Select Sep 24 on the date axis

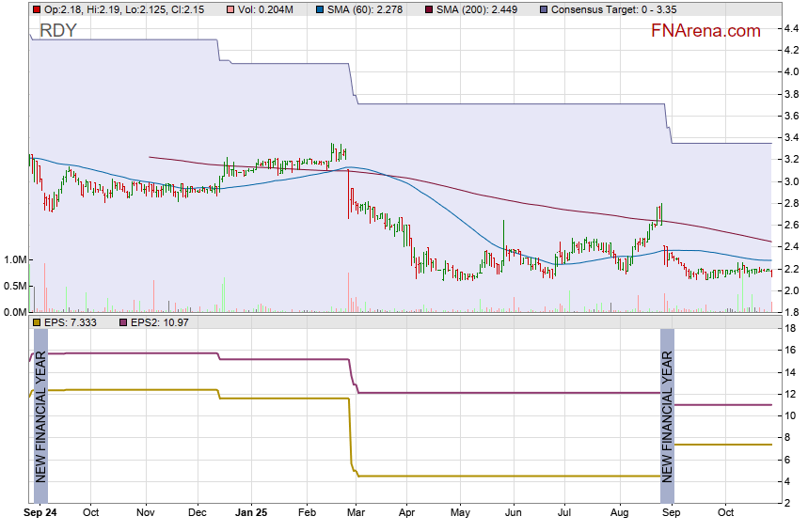pyautogui.click(x=40, y=513)
